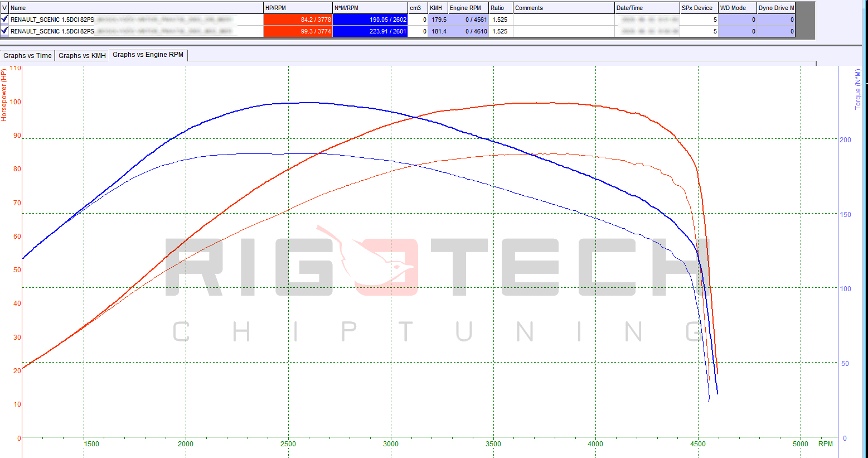Click the cm3 cell in the 181.4 KMH row
The height and width of the screenshot is (458, 868).
pos(418,31)
